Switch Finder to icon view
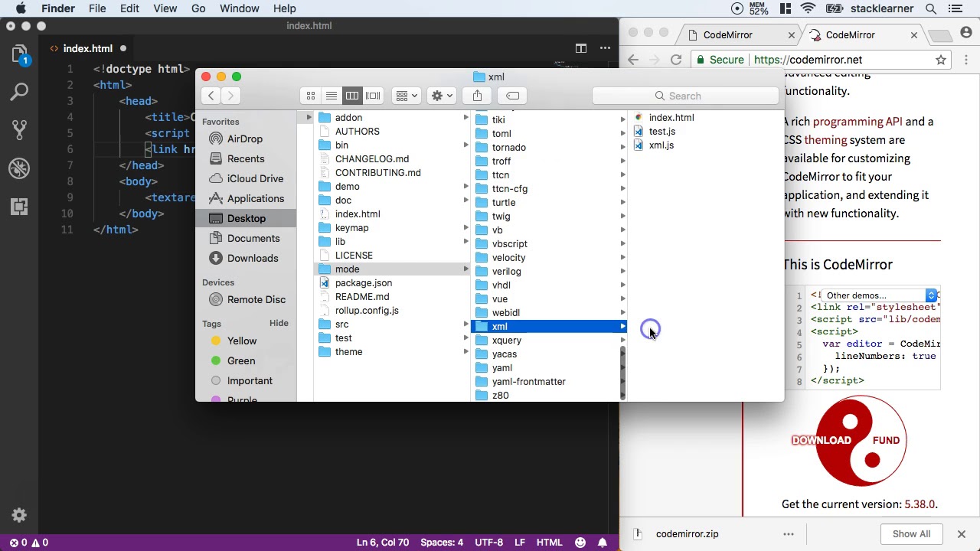This screenshot has width=980, height=551. (x=311, y=96)
